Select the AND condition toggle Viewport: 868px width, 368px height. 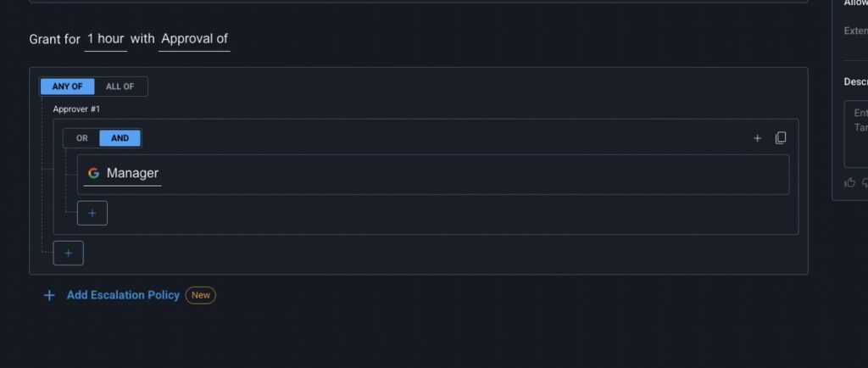pos(120,138)
